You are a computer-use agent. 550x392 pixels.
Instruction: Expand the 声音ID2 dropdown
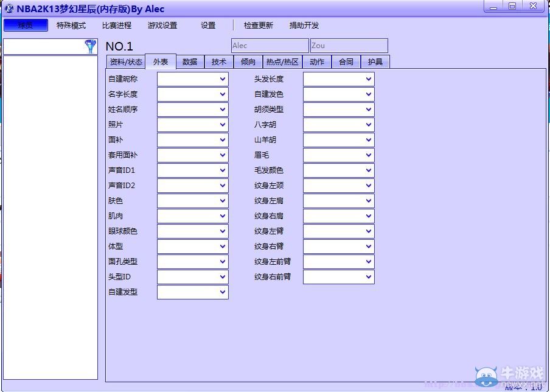click(x=193, y=186)
